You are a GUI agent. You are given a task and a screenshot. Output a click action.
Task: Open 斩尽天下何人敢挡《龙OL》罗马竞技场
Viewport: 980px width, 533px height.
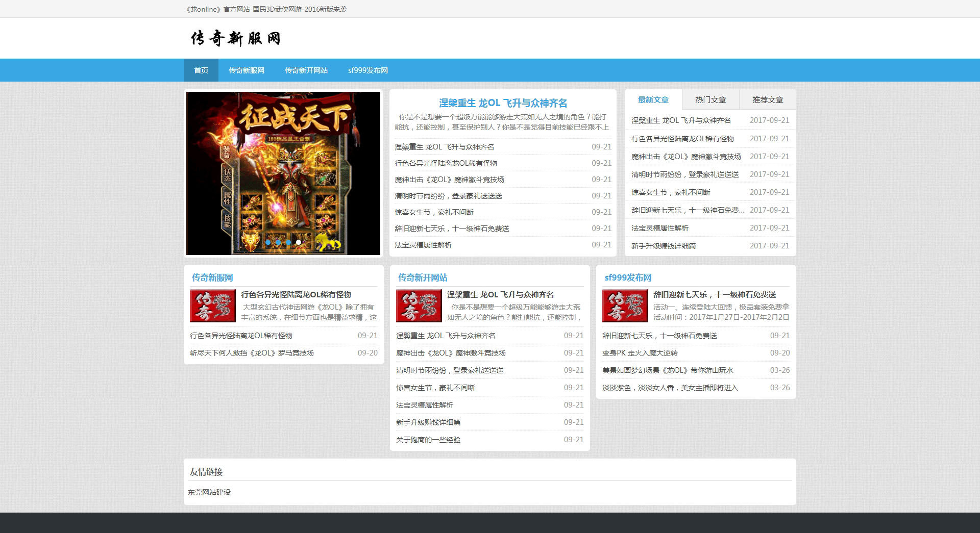coord(252,353)
